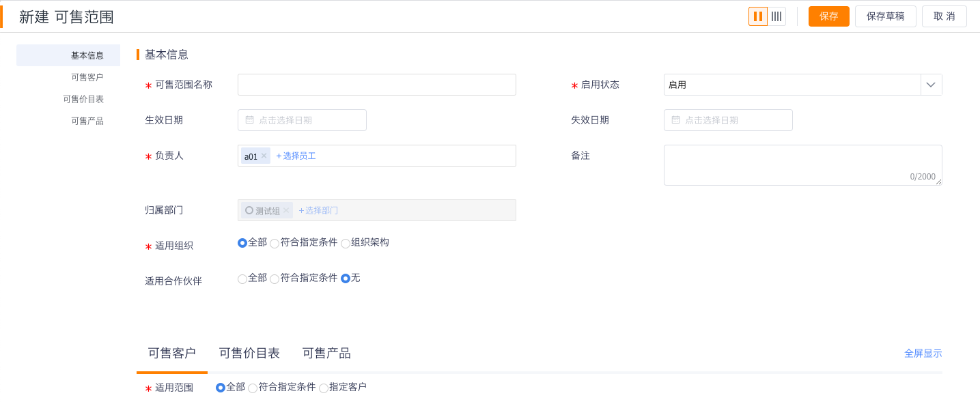
Task: Open the 可售价目表 tab
Action: coord(249,353)
